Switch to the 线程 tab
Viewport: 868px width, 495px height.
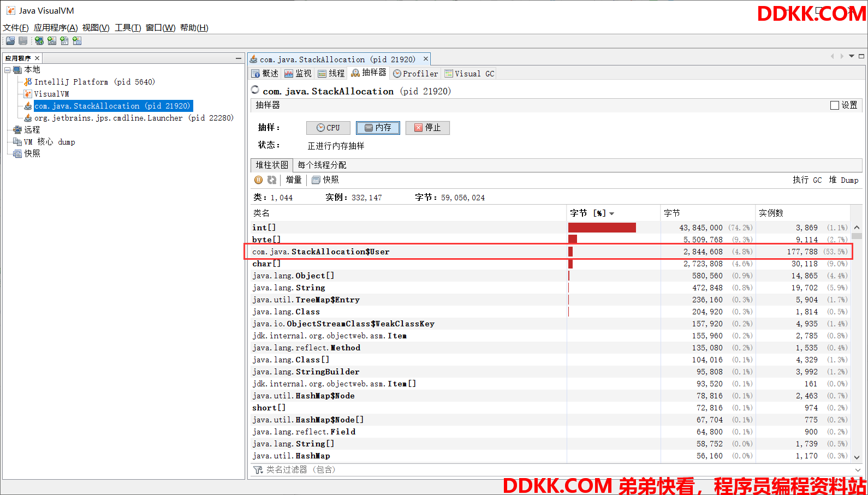pyautogui.click(x=331, y=74)
